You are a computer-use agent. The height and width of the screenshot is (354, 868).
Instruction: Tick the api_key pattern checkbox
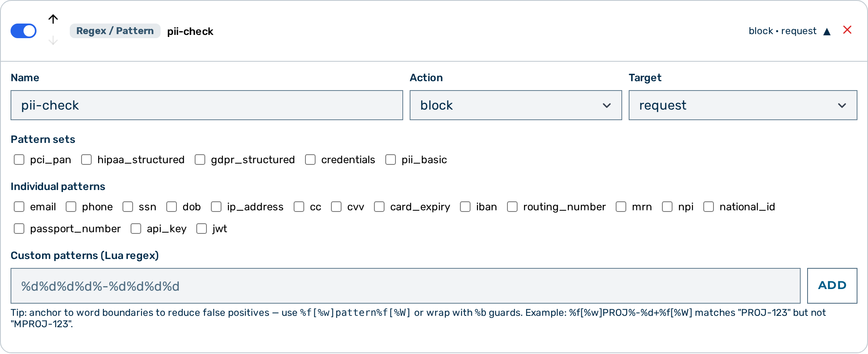(136, 229)
